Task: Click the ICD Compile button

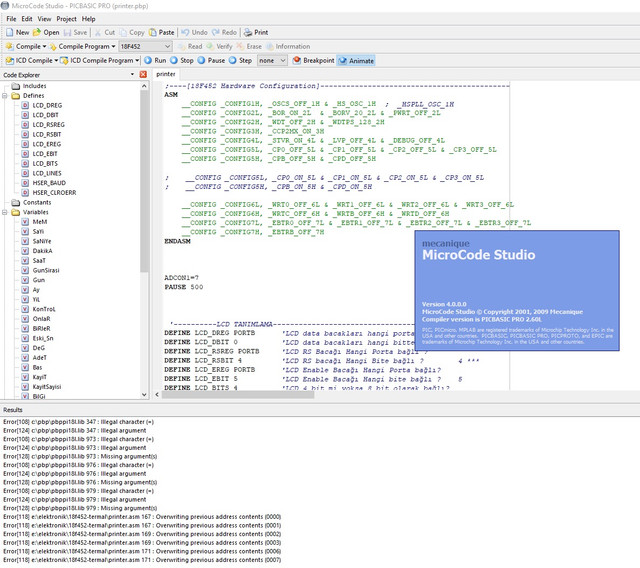Action: [29, 60]
